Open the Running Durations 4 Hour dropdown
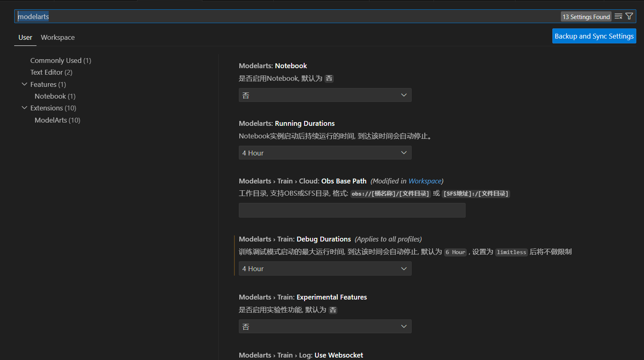 coord(325,153)
